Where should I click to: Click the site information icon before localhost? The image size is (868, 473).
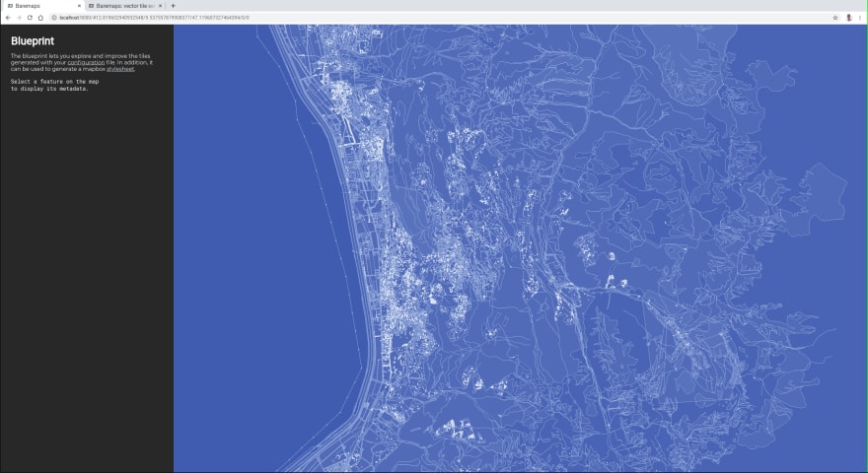pos(54,18)
